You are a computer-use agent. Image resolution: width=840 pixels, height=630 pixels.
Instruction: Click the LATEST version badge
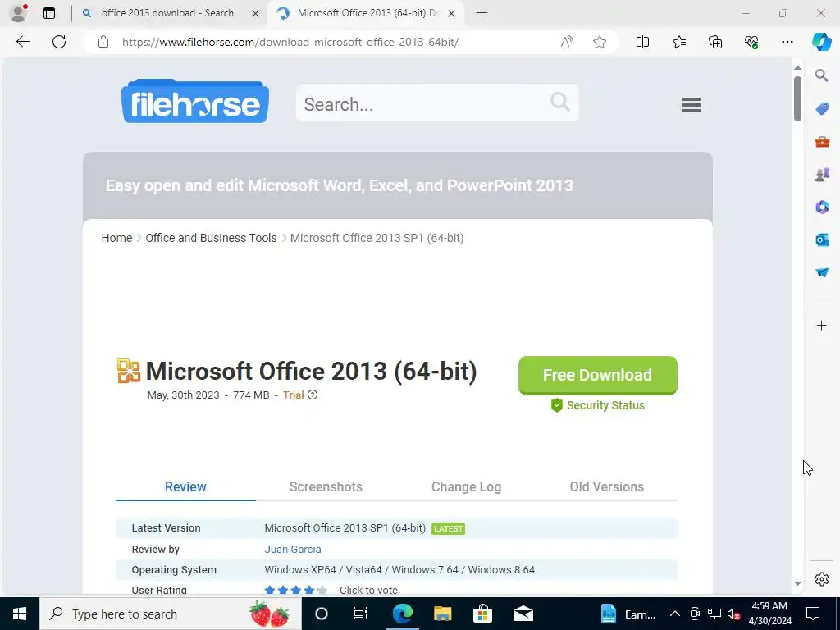[x=449, y=529]
